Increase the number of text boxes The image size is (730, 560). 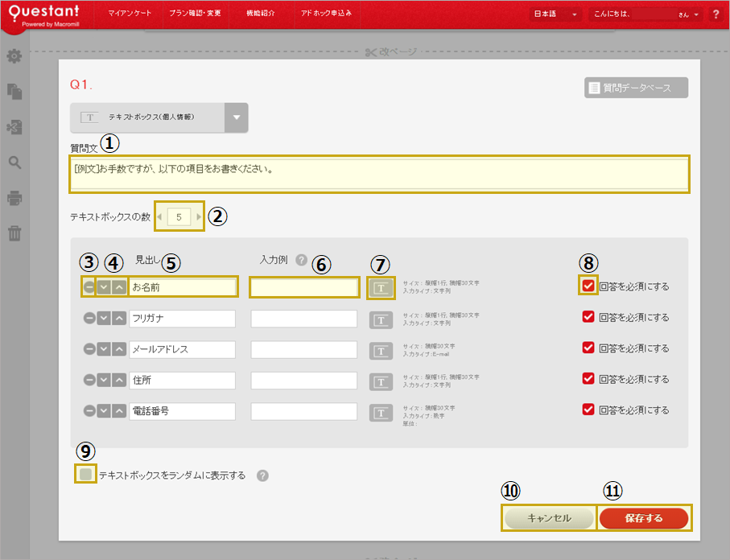click(x=199, y=216)
